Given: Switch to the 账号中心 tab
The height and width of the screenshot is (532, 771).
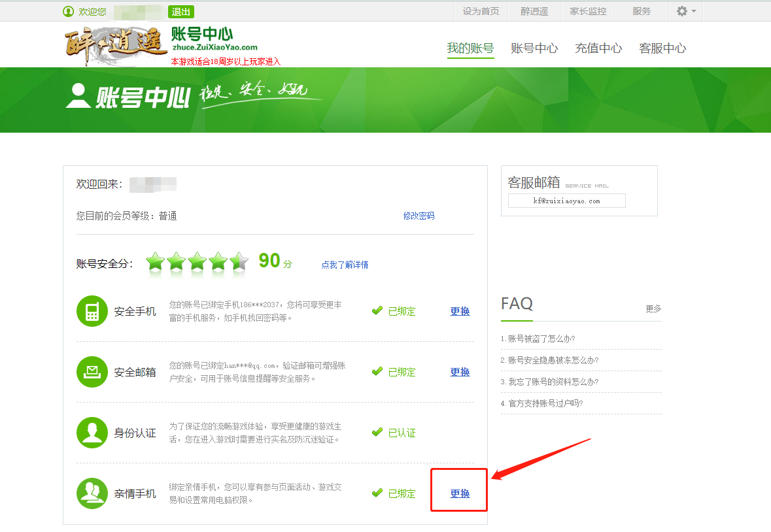Looking at the screenshot, I should click(534, 48).
